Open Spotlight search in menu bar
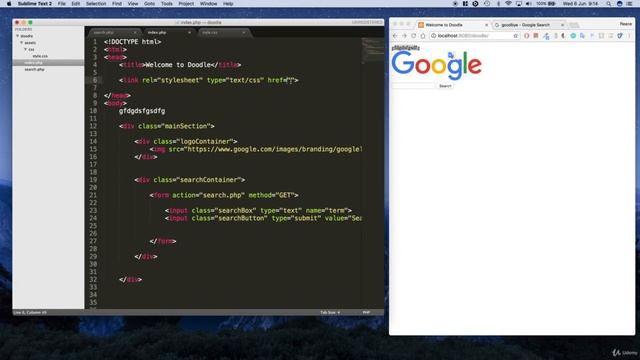640x360 pixels. click(x=609, y=4)
